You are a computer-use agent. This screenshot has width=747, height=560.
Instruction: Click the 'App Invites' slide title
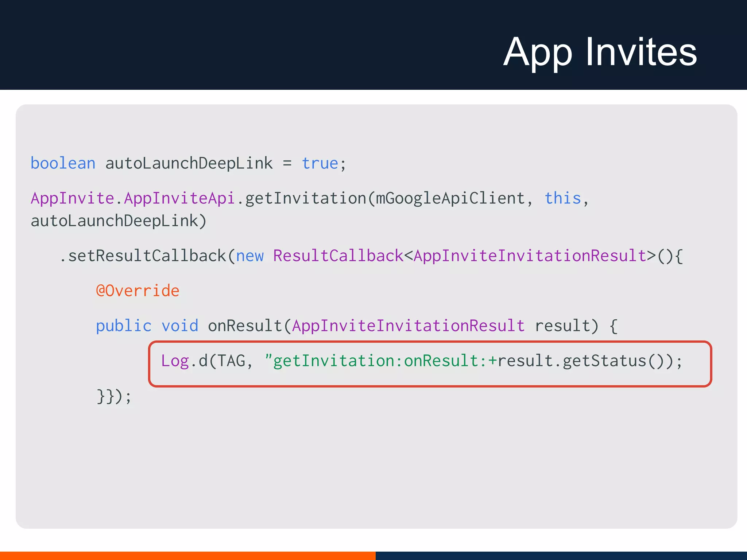click(600, 53)
